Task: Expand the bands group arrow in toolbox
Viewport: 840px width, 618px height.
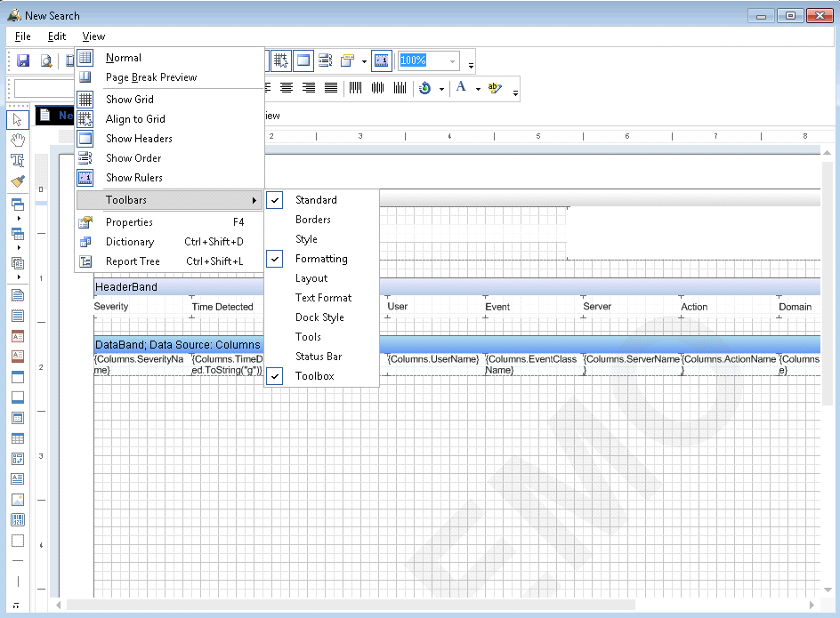Action: tap(19, 219)
